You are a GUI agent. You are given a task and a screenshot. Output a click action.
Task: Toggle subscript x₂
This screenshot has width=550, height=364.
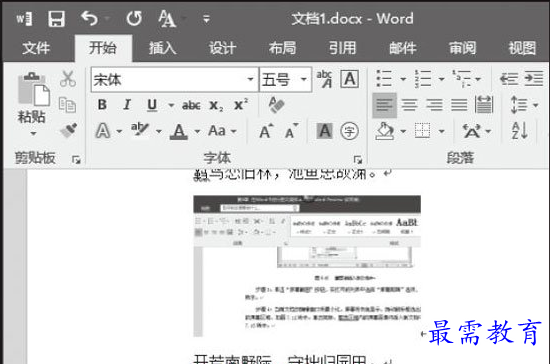[216, 105]
